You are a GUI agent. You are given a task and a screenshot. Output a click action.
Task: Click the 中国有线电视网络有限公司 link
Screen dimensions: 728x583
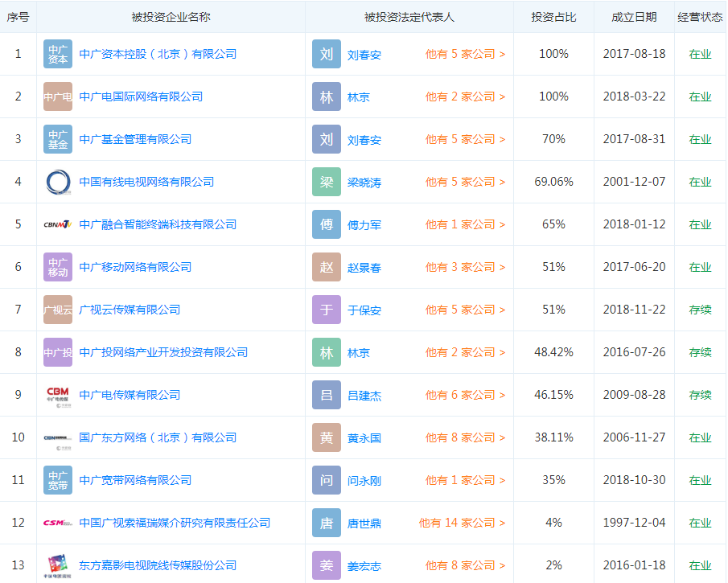[x=146, y=182]
